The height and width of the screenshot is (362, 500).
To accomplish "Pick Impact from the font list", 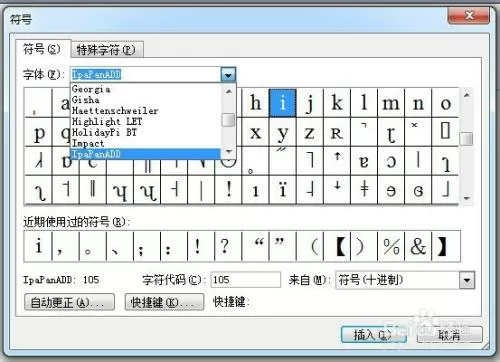I will [x=145, y=143].
